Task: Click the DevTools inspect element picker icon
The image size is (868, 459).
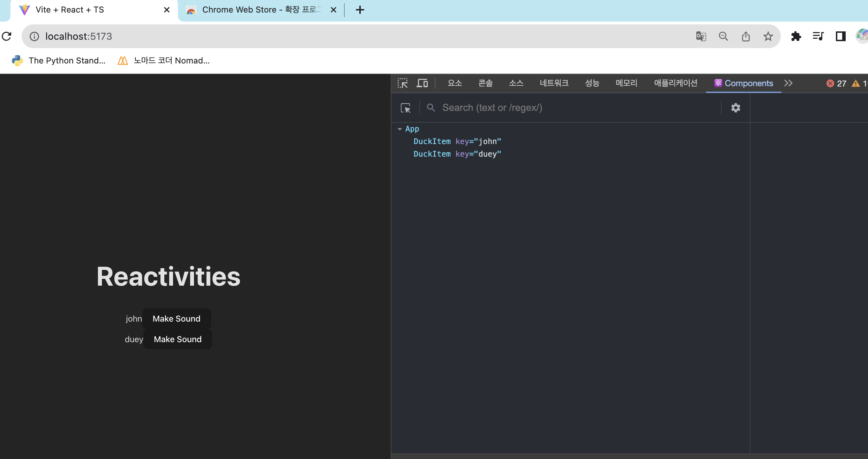Action: [402, 83]
